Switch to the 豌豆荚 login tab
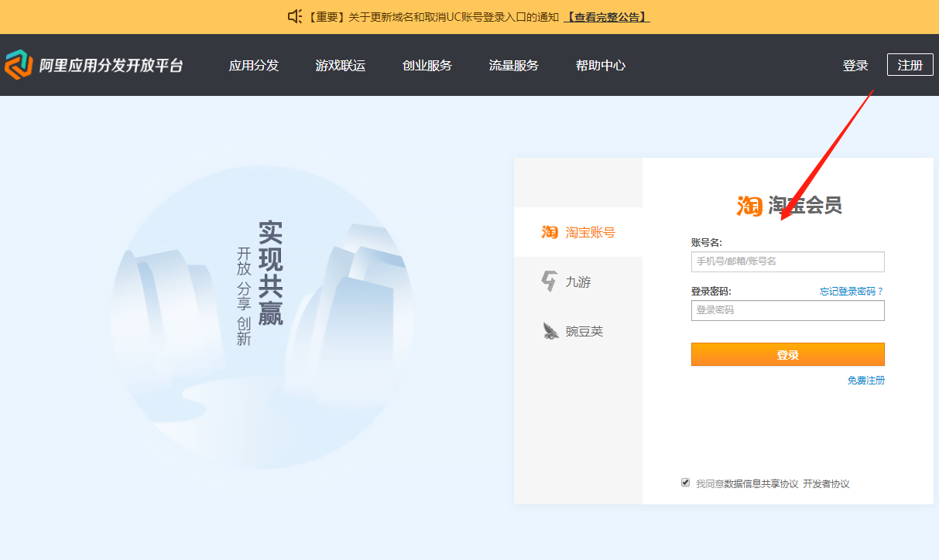Image resolution: width=939 pixels, height=560 pixels. (x=578, y=331)
